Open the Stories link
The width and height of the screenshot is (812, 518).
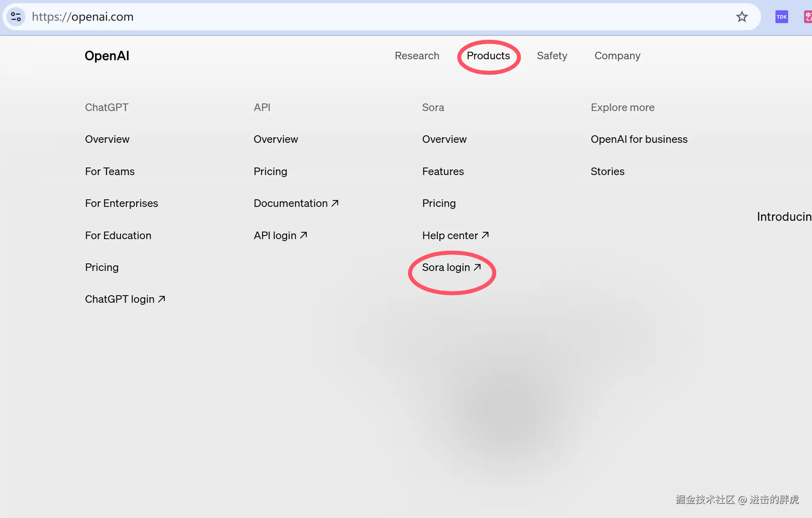coord(607,171)
